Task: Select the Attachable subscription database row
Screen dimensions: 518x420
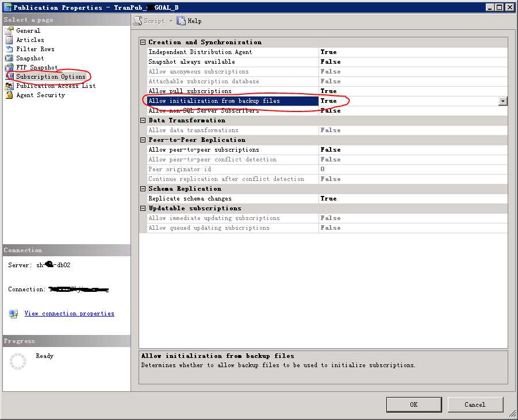Action: (327, 81)
